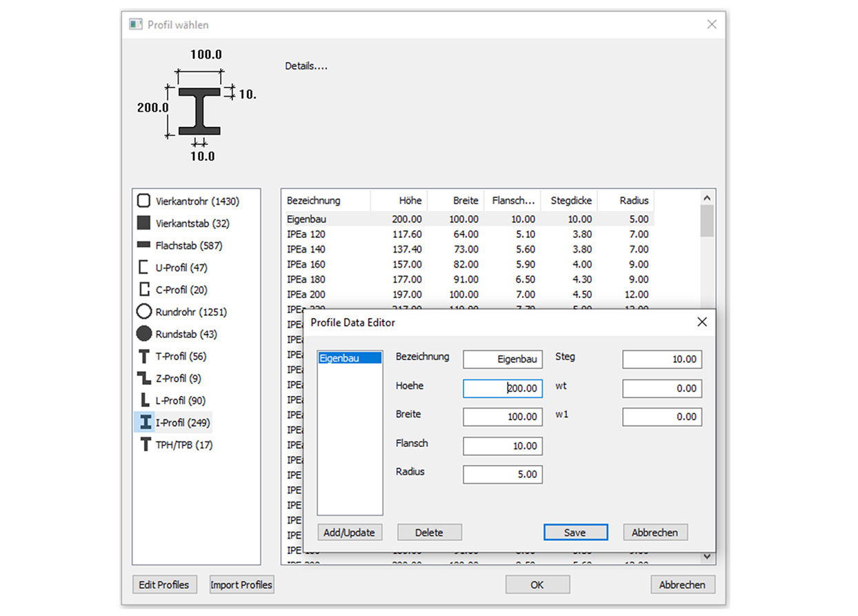Pick the Rundrohr circle icon

143,312
